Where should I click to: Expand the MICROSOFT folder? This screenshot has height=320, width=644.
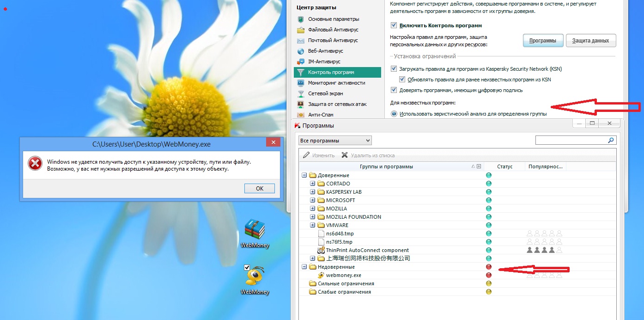click(x=312, y=200)
